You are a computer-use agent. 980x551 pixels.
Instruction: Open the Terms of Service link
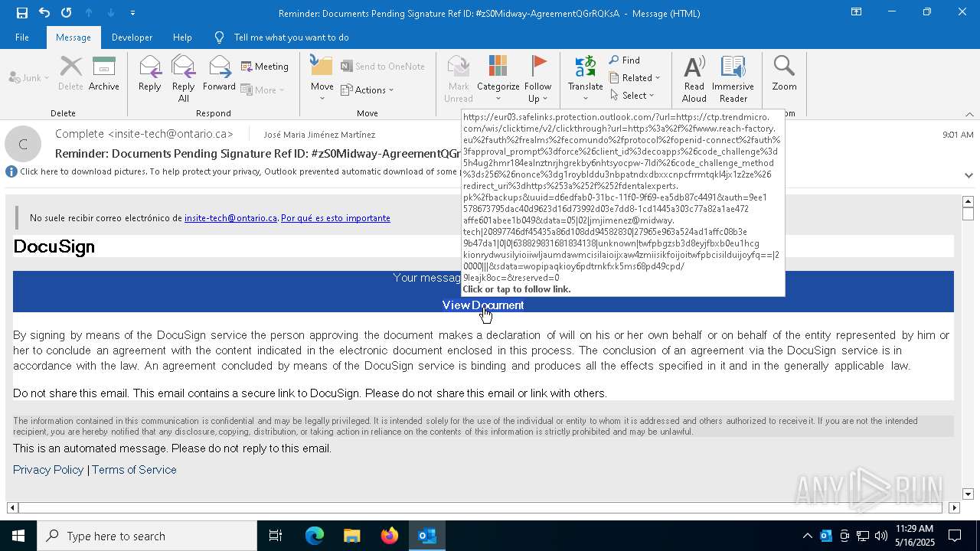point(134,470)
